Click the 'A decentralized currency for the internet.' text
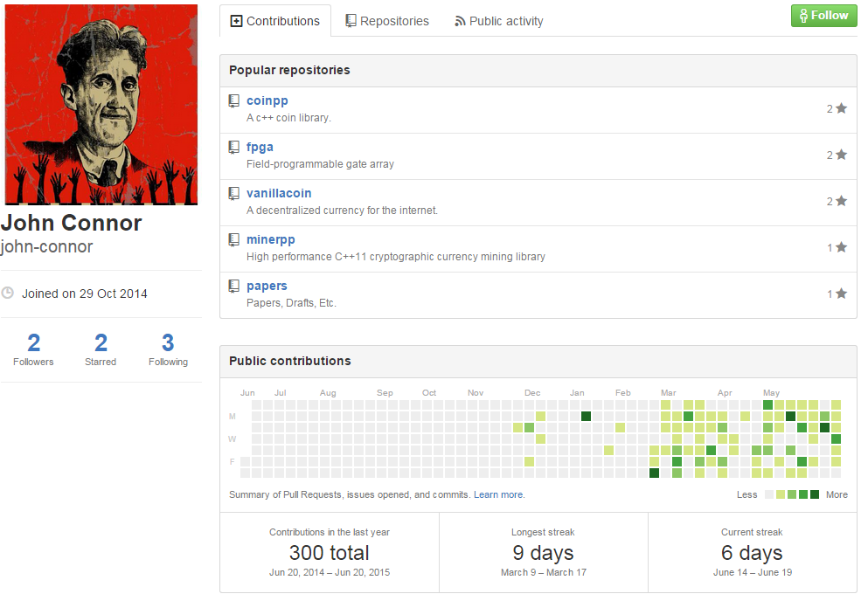 pos(342,211)
